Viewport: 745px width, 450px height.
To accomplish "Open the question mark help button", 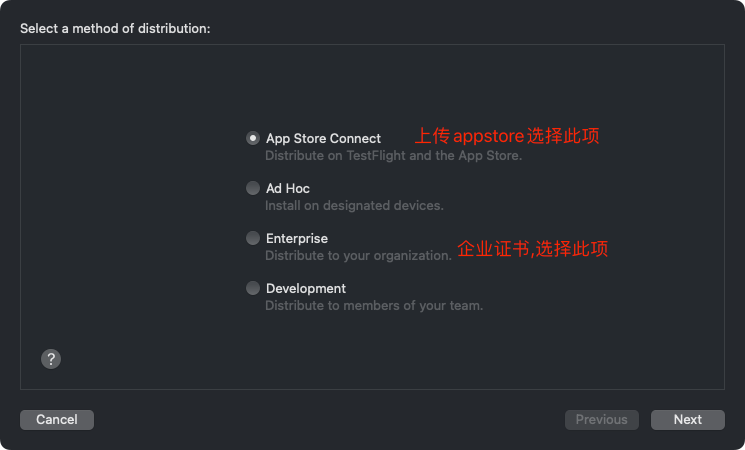I will tap(51, 359).
